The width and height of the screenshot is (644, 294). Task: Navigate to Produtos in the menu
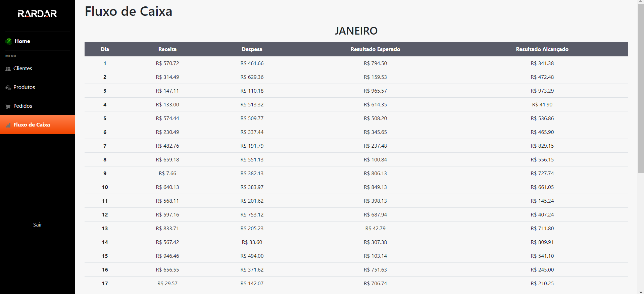(x=24, y=87)
